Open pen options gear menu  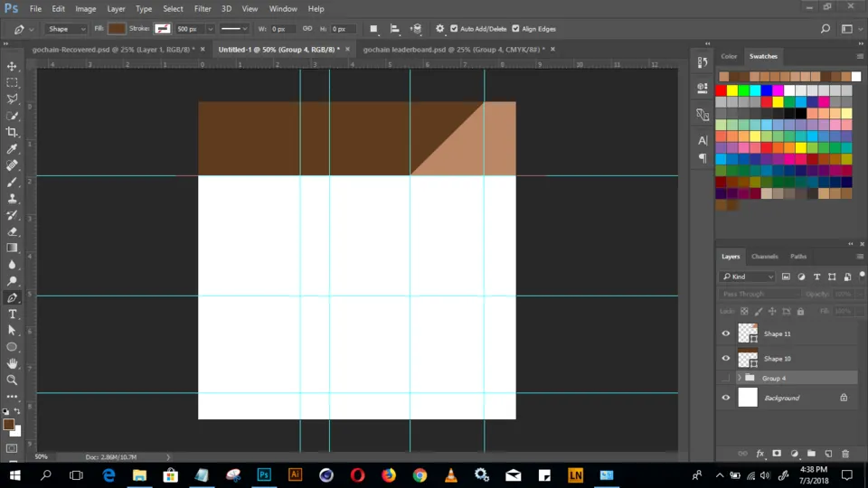(439, 29)
